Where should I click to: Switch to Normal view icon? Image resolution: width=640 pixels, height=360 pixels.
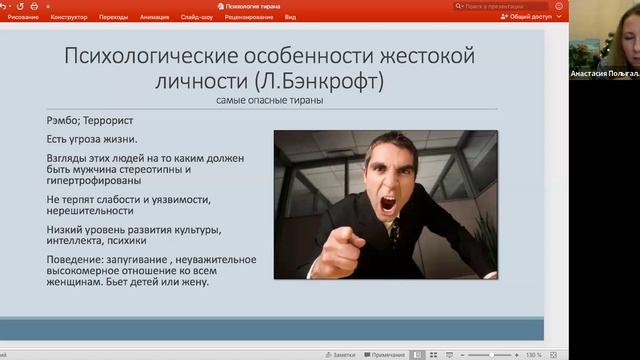click(x=417, y=355)
